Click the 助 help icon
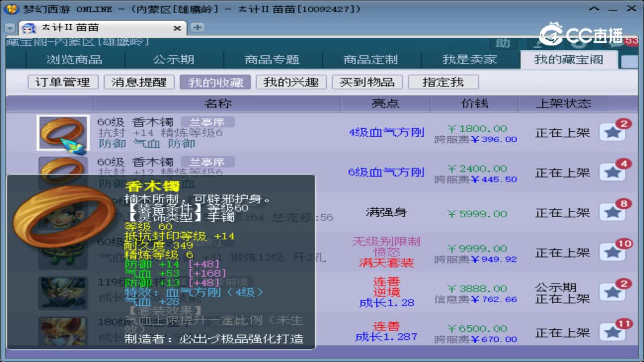 pyautogui.click(x=504, y=44)
